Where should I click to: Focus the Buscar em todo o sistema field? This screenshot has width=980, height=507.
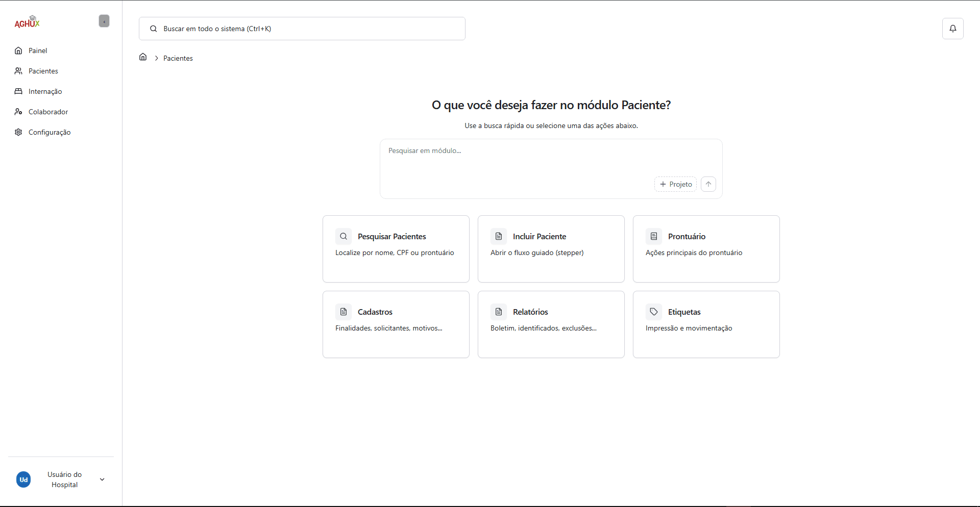[x=306, y=29]
